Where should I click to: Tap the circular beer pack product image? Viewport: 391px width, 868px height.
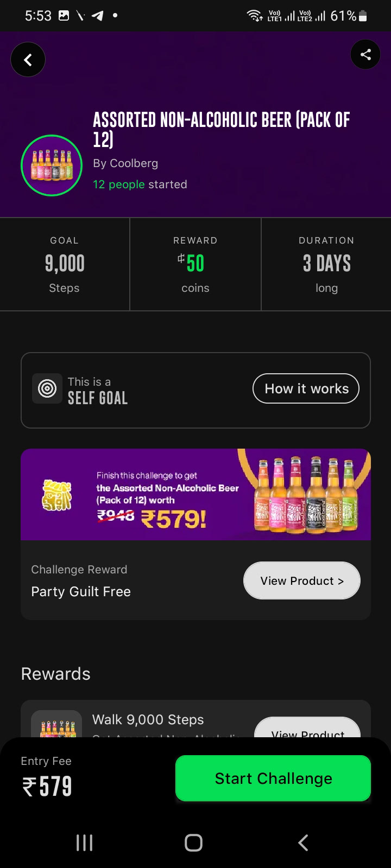[x=52, y=165]
